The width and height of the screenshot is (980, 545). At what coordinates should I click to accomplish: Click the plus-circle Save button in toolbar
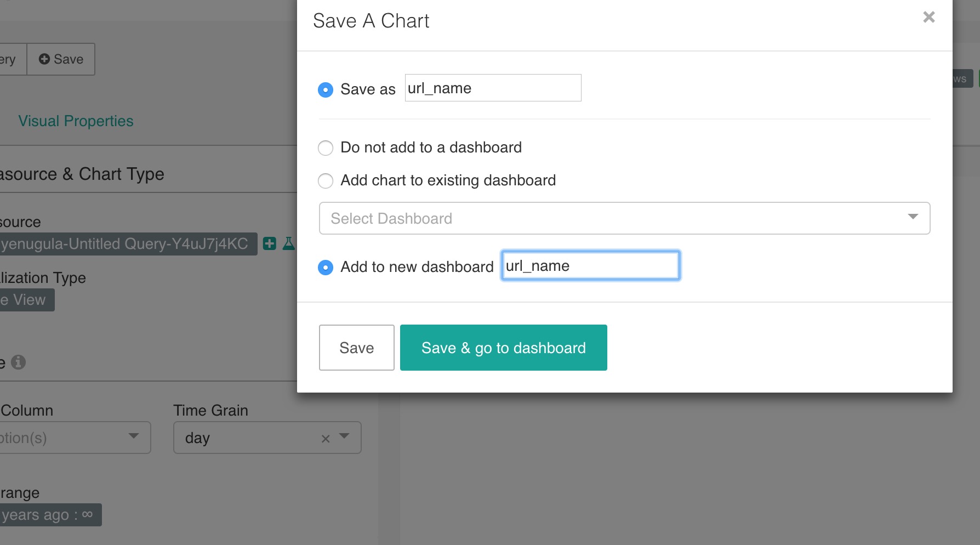[x=61, y=59]
